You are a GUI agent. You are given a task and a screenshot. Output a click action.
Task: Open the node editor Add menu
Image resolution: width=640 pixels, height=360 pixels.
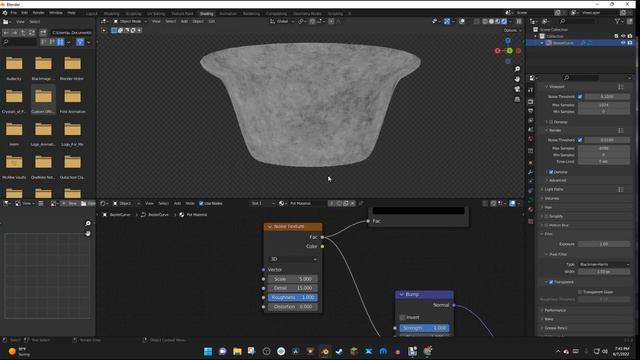177,203
